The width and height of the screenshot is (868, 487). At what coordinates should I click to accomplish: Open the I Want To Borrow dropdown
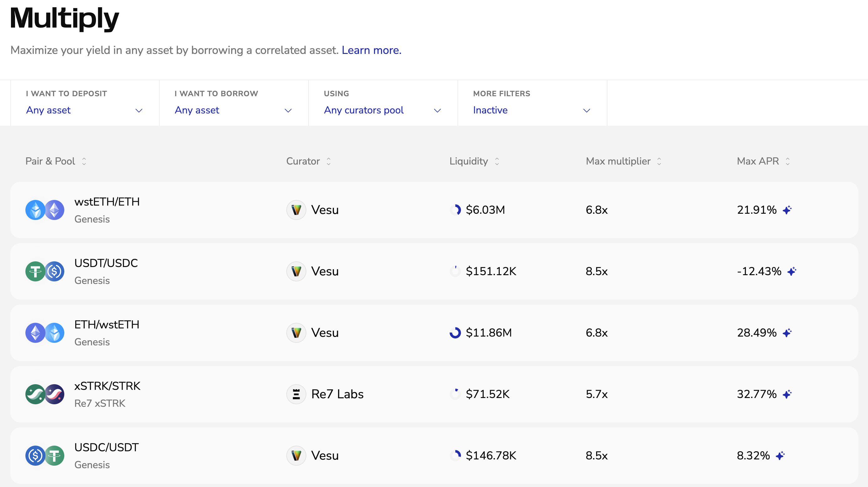tap(233, 110)
